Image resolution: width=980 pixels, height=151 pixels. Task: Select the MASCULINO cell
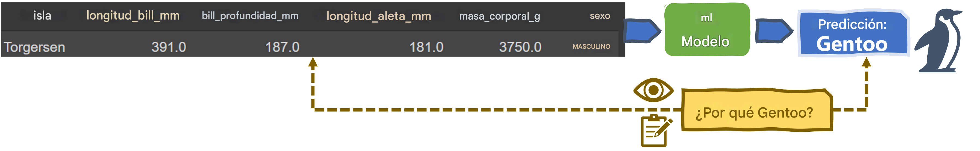tap(591, 47)
